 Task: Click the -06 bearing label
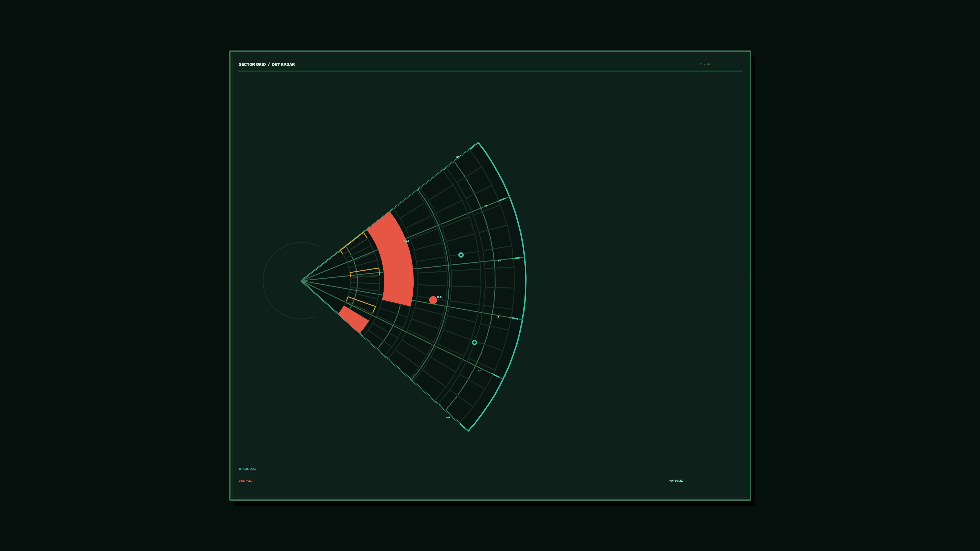pyautogui.click(x=499, y=261)
